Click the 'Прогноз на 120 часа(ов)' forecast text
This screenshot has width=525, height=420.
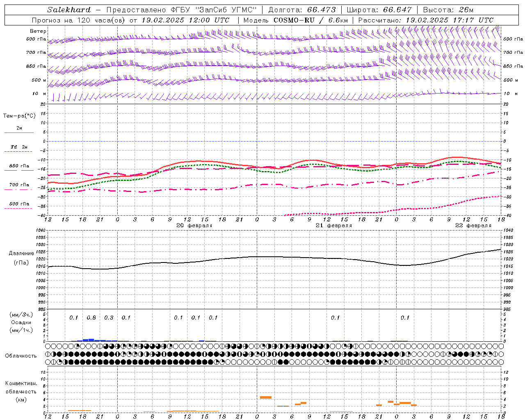79,20
